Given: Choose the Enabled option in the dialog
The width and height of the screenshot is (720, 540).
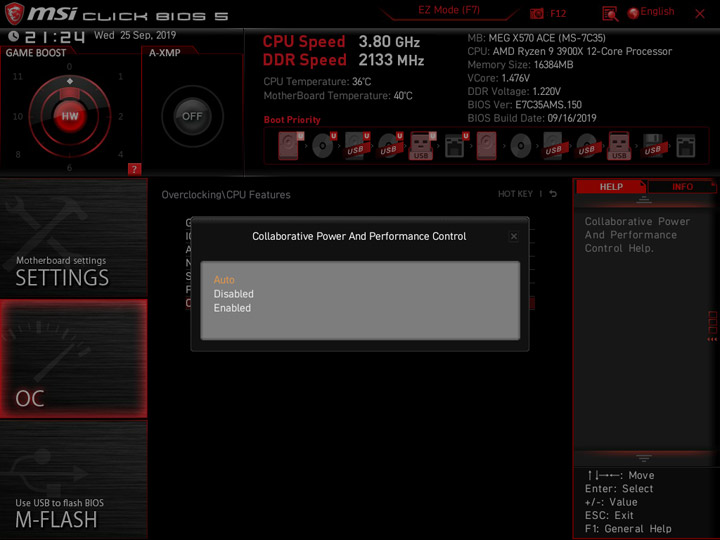Looking at the screenshot, I should click(232, 308).
